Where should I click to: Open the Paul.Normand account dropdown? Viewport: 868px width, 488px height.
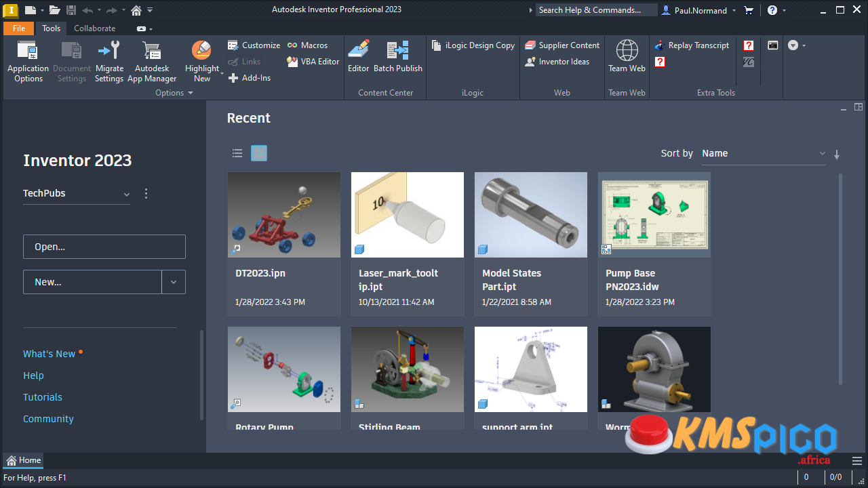click(x=698, y=10)
